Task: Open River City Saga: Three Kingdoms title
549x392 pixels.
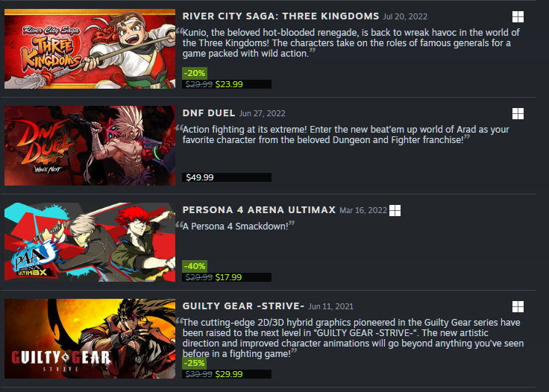Action: coord(280,16)
